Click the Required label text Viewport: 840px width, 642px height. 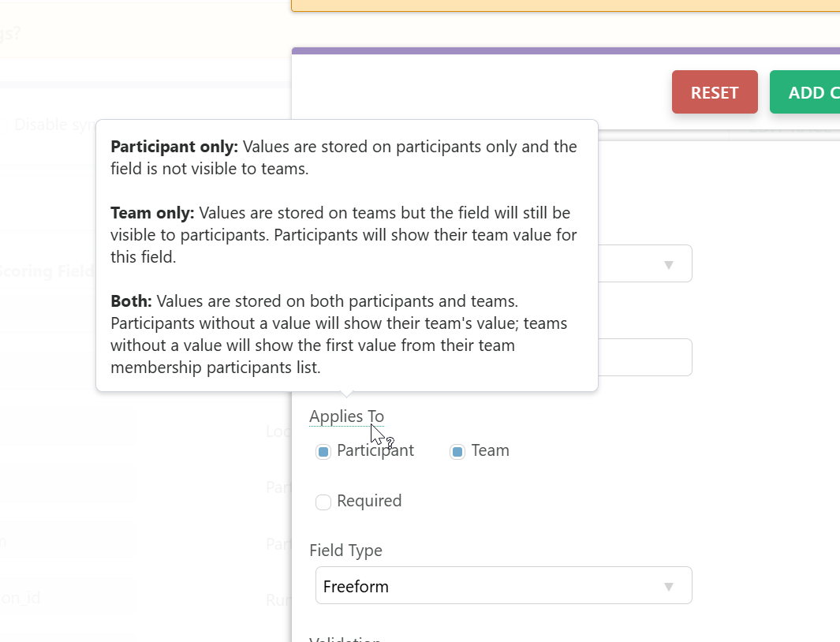tap(369, 501)
